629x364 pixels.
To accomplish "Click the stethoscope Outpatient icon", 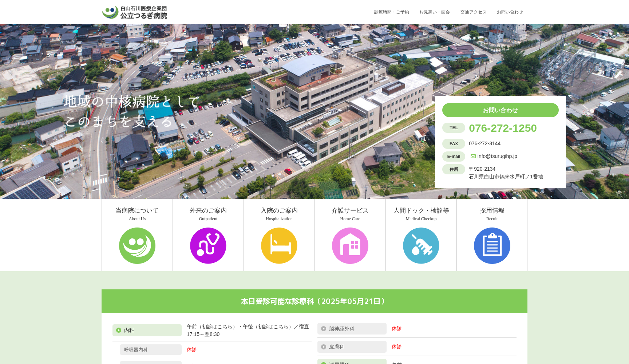I will [x=208, y=245].
